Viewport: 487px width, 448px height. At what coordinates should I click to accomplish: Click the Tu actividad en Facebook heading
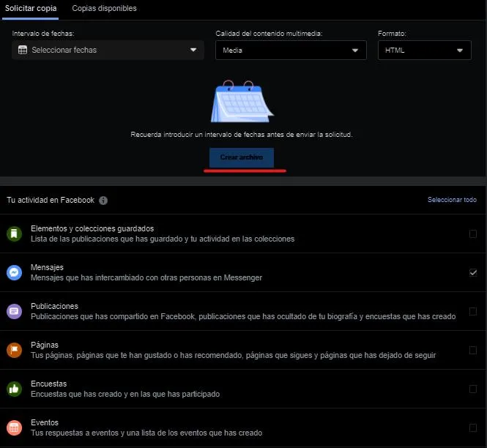(x=51, y=200)
